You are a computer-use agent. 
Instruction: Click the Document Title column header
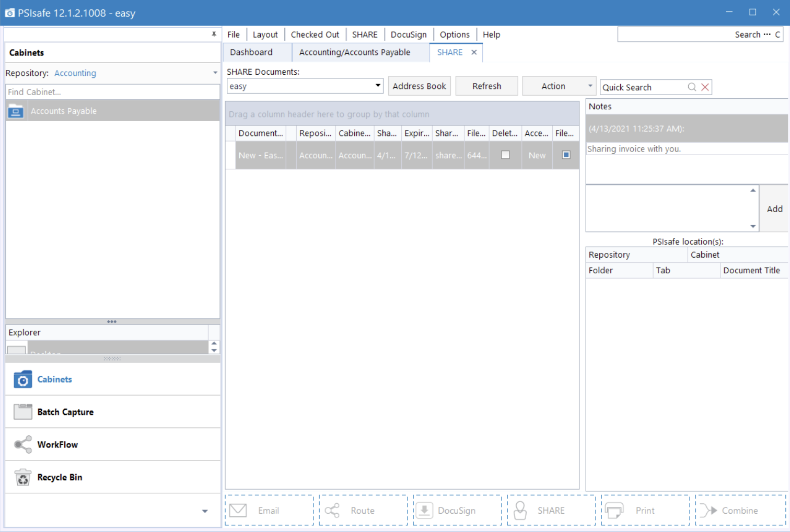tap(753, 270)
